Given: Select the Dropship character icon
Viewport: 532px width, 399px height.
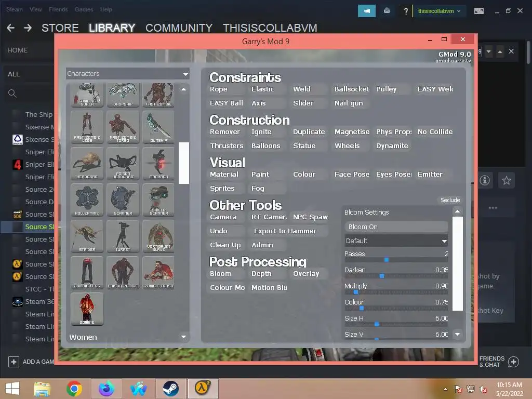Looking at the screenshot, I should tap(123, 96).
